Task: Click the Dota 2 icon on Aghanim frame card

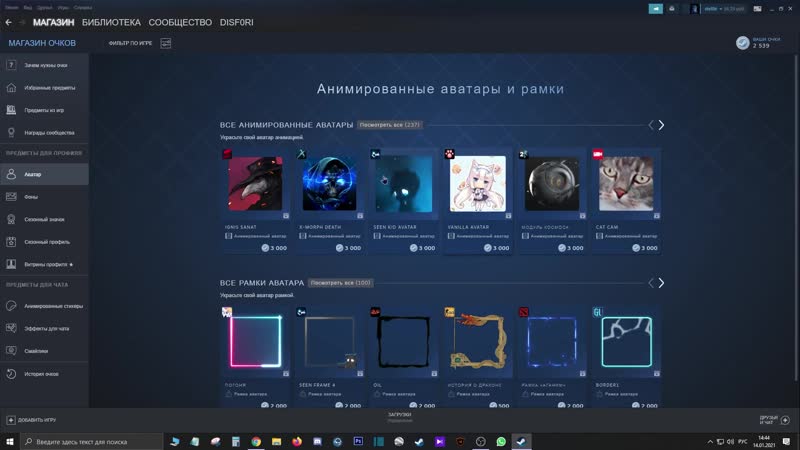Action: pos(523,312)
